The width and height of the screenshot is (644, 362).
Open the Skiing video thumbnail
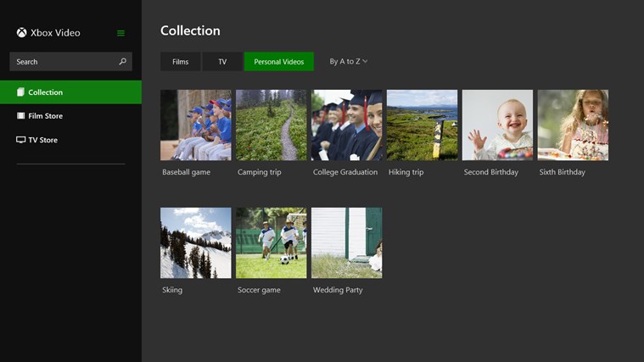point(195,242)
